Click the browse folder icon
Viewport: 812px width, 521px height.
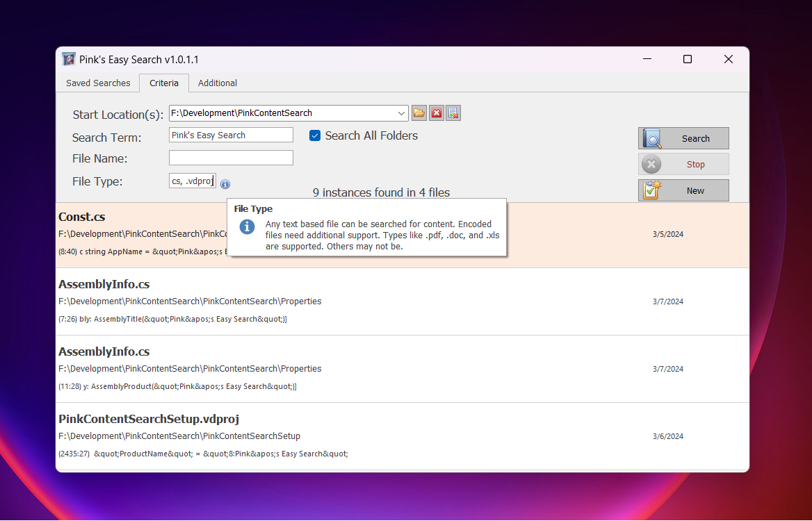tap(419, 113)
